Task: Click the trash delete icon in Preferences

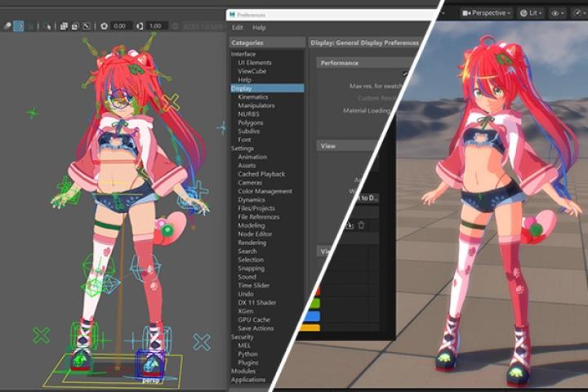Action: pos(362,225)
